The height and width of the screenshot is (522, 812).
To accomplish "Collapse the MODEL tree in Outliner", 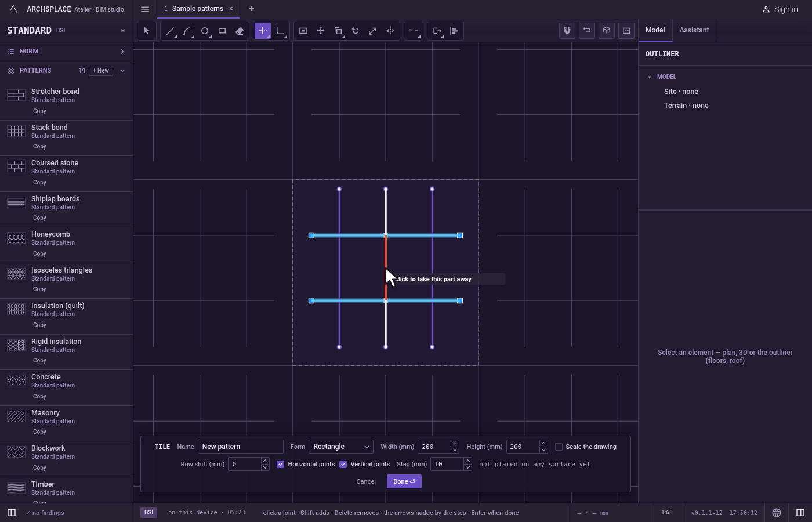I will click(650, 77).
